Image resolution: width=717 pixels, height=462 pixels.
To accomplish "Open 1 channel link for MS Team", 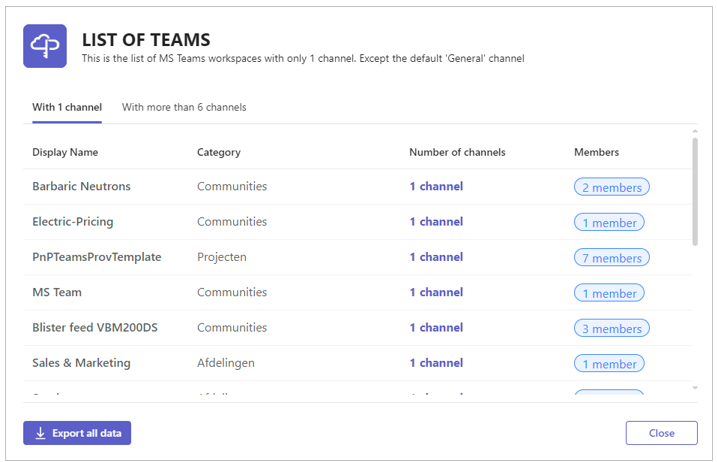I will pos(436,292).
